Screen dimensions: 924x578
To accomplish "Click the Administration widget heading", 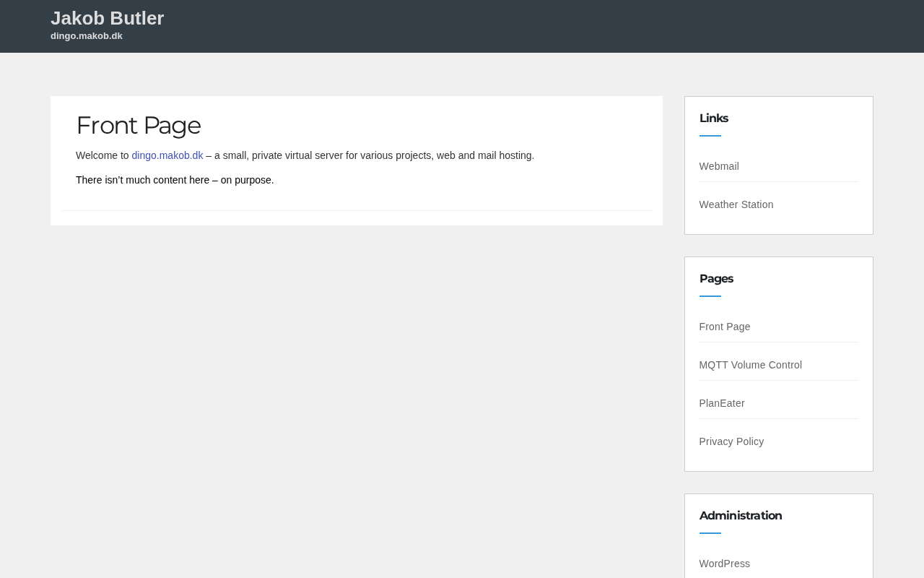I will (740, 515).
